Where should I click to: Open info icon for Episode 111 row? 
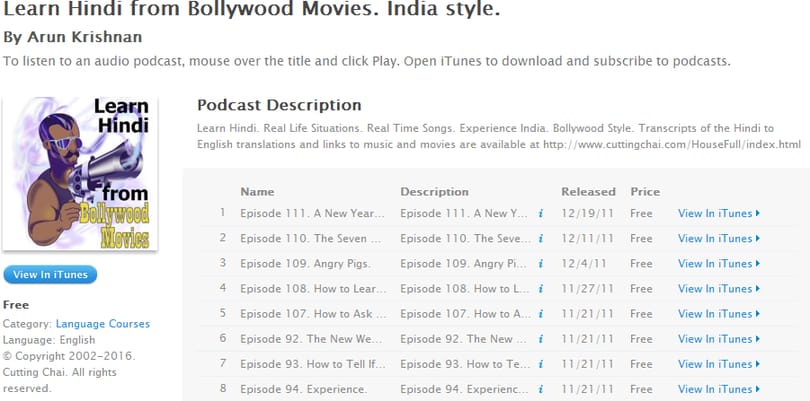[540, 213]
